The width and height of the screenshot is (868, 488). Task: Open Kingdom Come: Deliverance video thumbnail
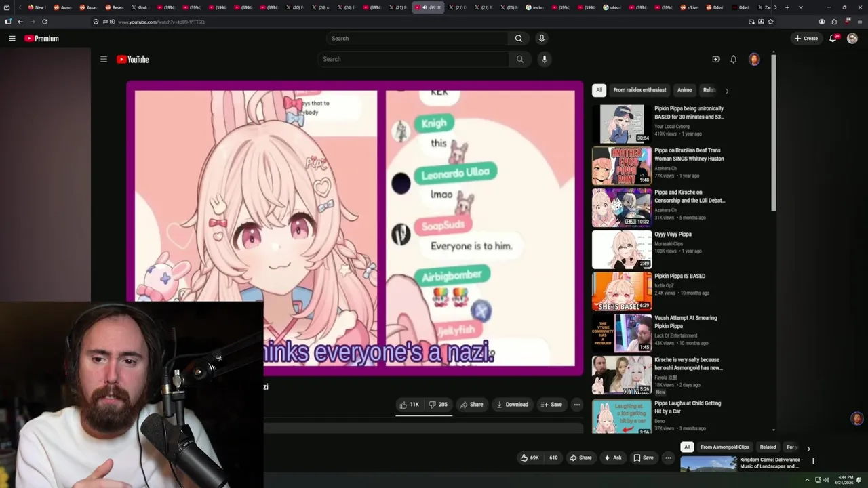tap(709, 464)
